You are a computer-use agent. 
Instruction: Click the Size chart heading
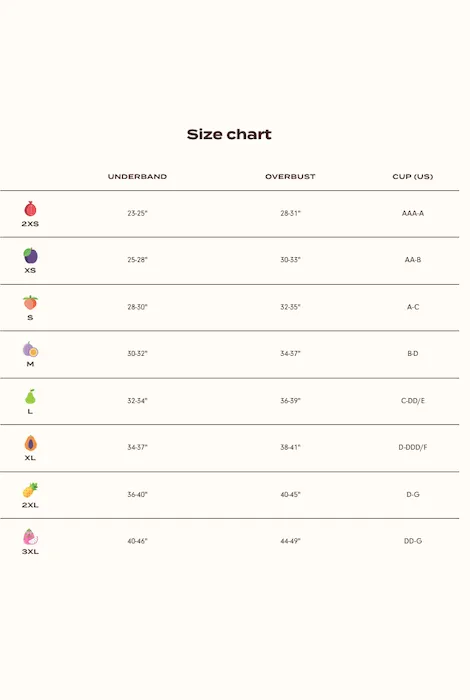[x=229, y=134]
